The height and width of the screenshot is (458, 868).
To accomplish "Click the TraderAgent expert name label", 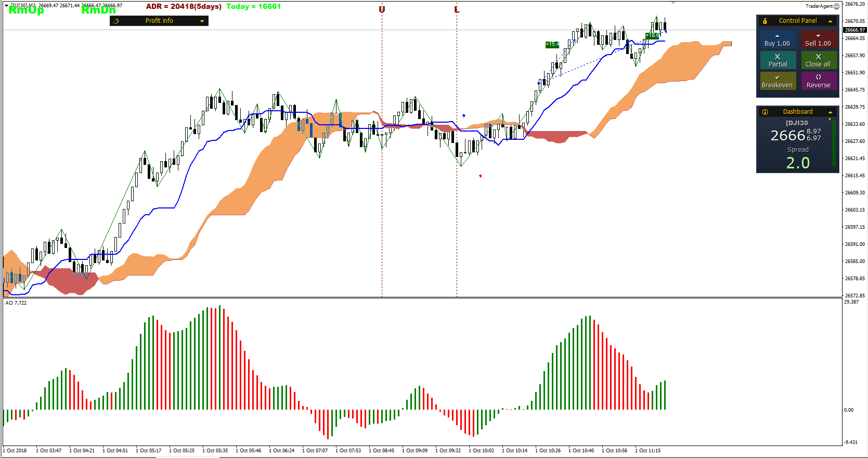I will pos(819,6).
